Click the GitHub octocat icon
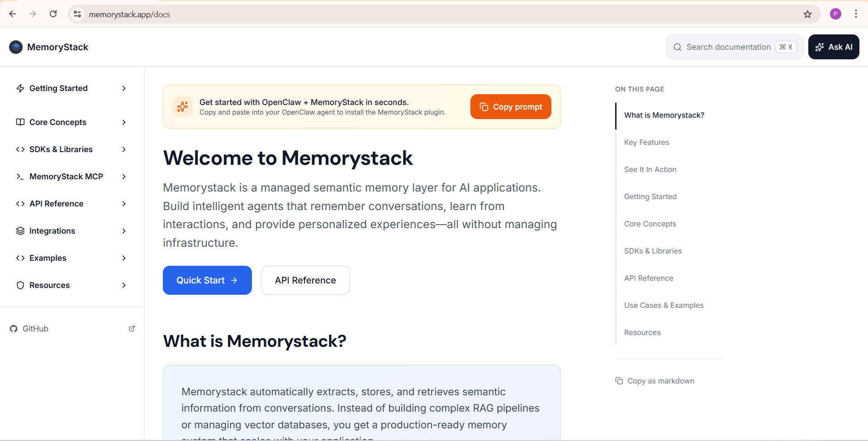 click(x=14, y=329)
